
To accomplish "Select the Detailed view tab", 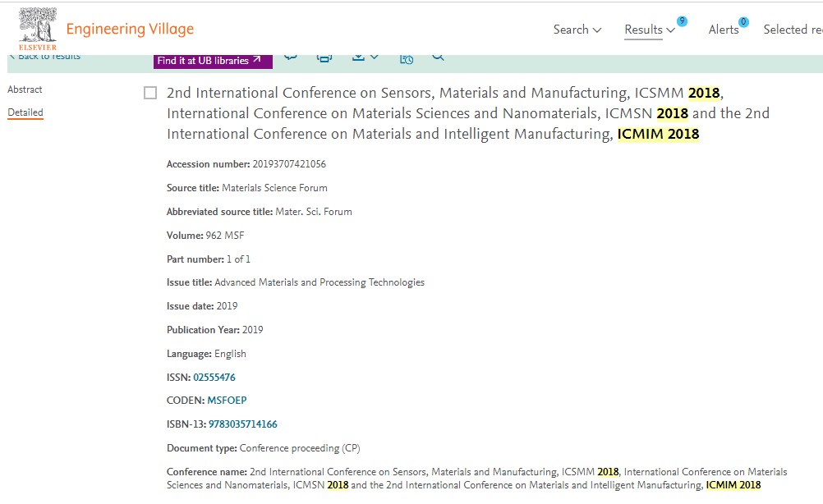I will tap(25, 112).
